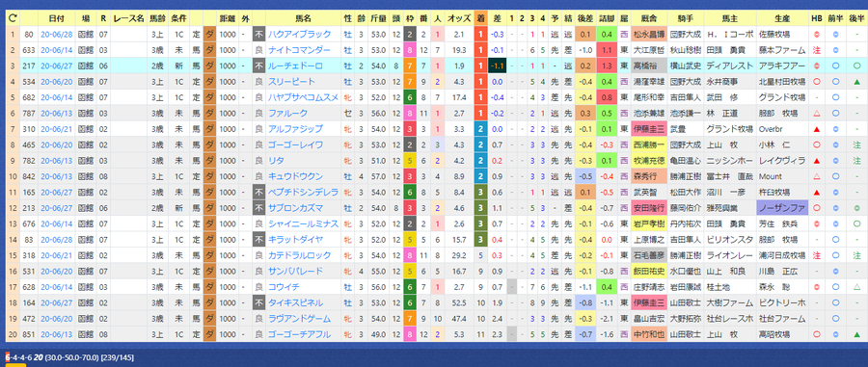Click breeder cell 北星村田牧場
This screenshot has width=868, height=367.
[782, 82]
